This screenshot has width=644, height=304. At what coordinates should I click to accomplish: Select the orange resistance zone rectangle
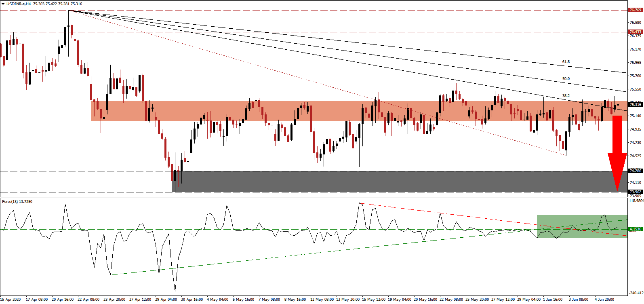pos(283,111)
